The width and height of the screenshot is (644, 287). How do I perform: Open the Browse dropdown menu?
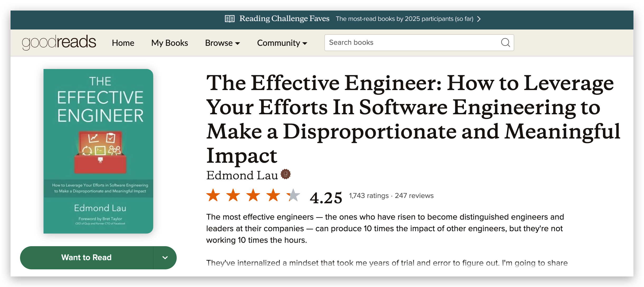click(x=223, y=43)
